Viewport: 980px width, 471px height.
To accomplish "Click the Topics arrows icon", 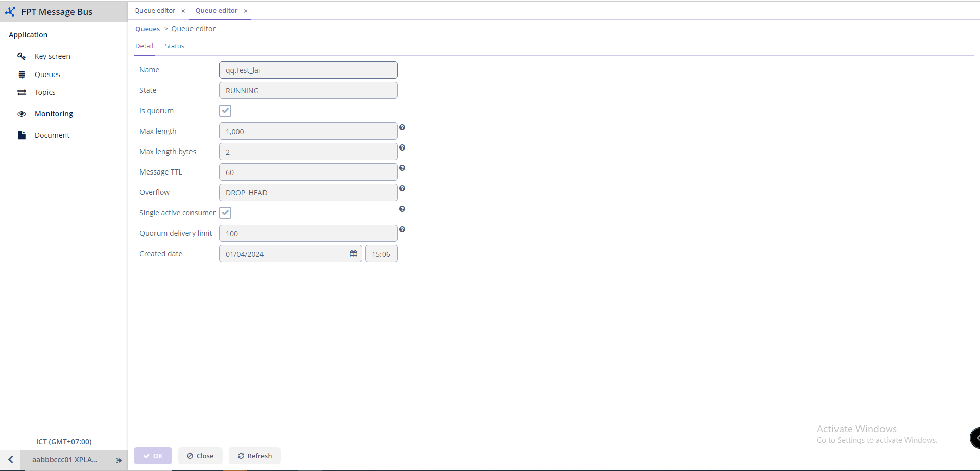I will [x=21, y=92].
